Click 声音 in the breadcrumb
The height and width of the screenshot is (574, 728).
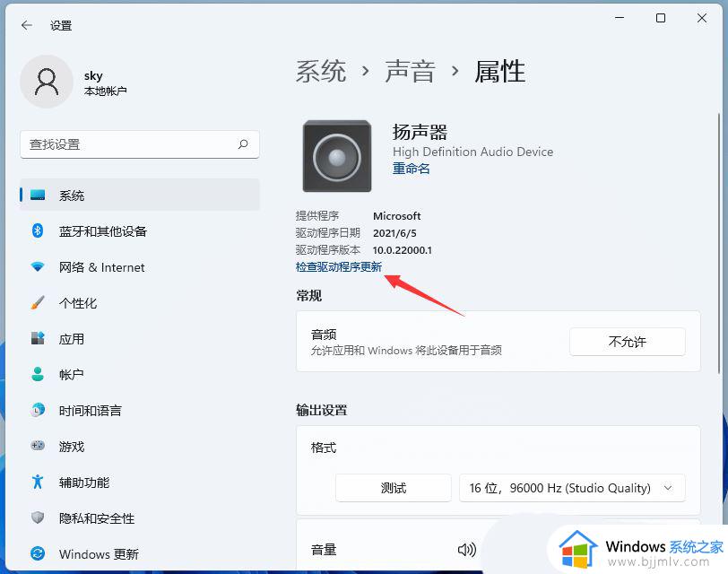click(x=410, y=71)
